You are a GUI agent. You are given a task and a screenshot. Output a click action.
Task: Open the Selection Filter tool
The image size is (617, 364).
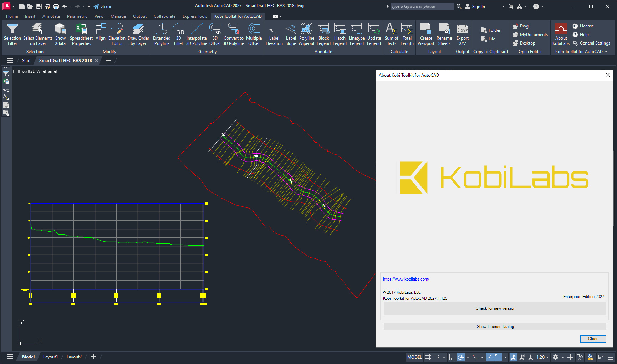pos(12,34)
